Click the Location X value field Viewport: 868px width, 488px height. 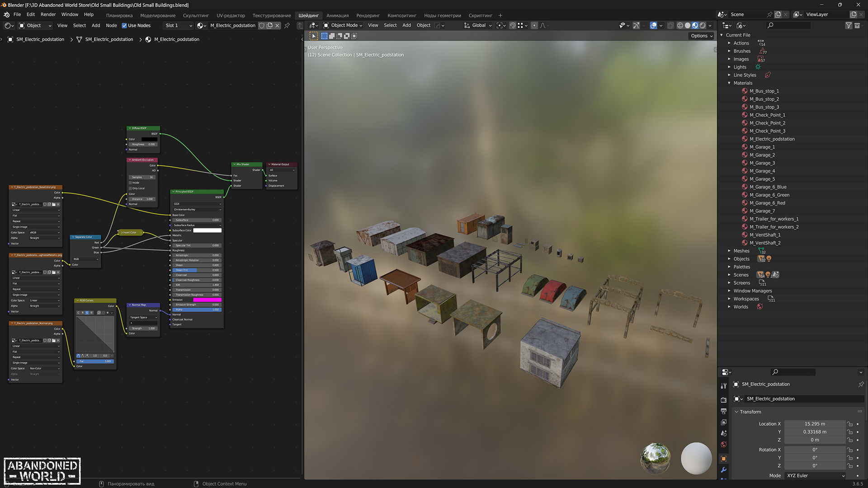pyautogui.click(x=815, y=424)
